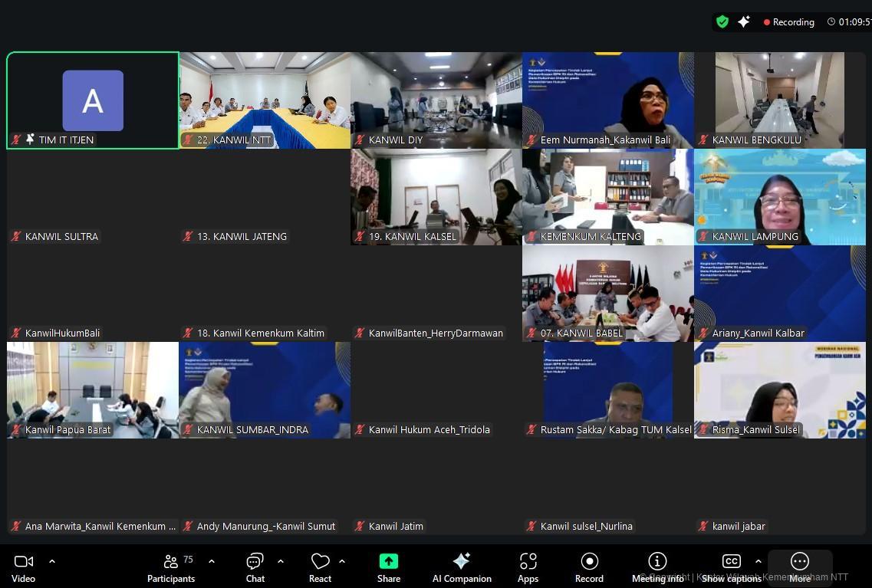Select the TIM IT ITJEN participant tile
Image resolution: width=872 pixels, height=588 pixels.
pyautogui.click(x=93, y=100)
